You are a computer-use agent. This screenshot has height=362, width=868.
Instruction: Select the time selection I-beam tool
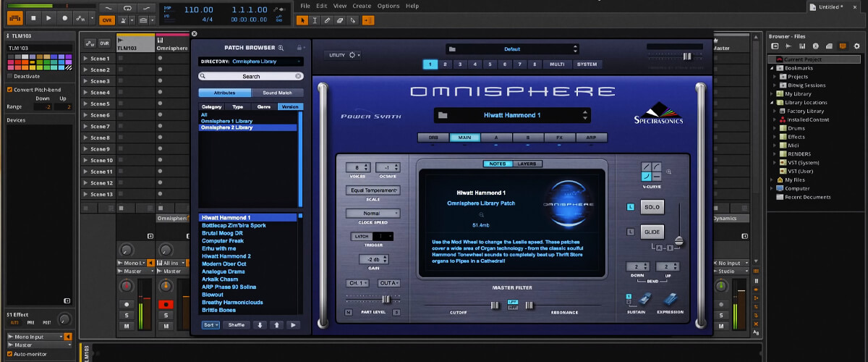pyautogui.click(x=316, y=20)
